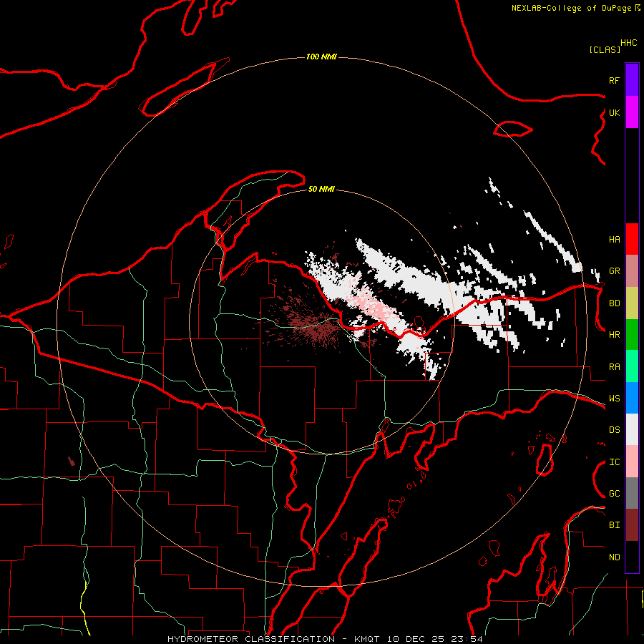Click the UK legend label
The width and height of the screenshot is (644, 644).
[x=614, y=112]
